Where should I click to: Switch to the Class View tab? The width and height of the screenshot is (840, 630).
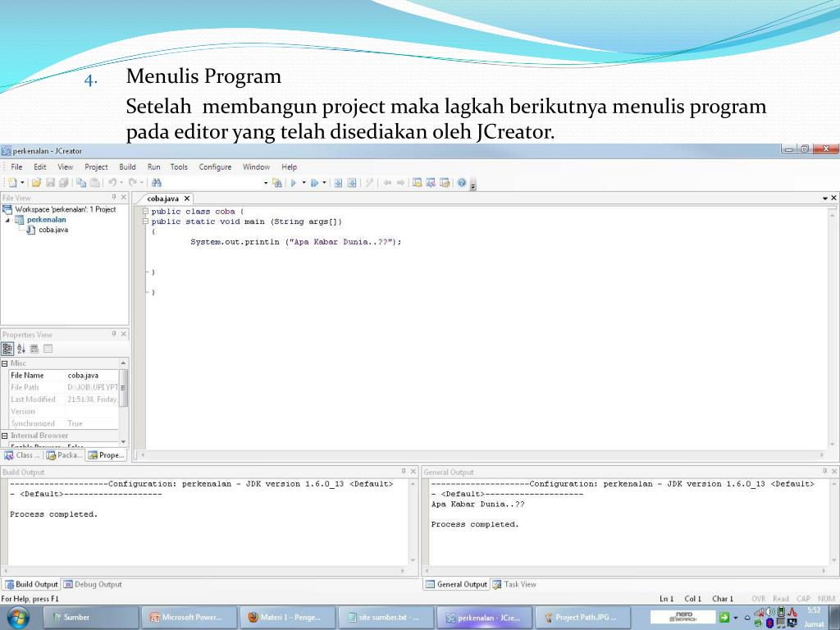click(21, 454)
